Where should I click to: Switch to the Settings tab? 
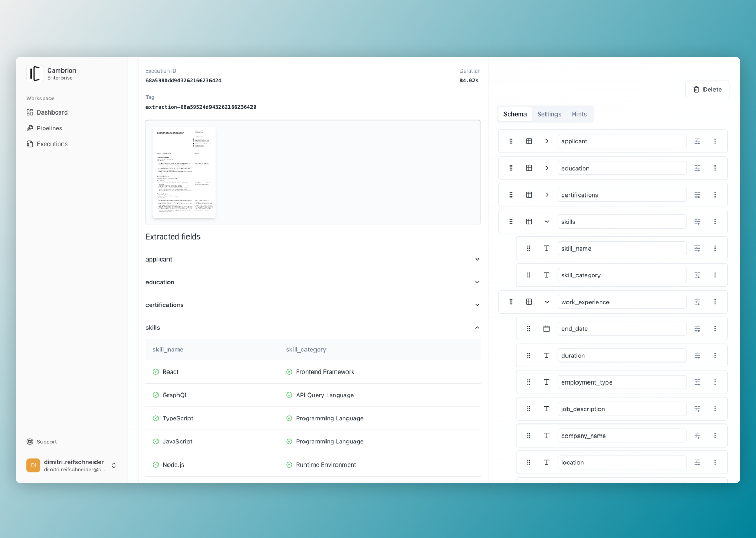549,114
